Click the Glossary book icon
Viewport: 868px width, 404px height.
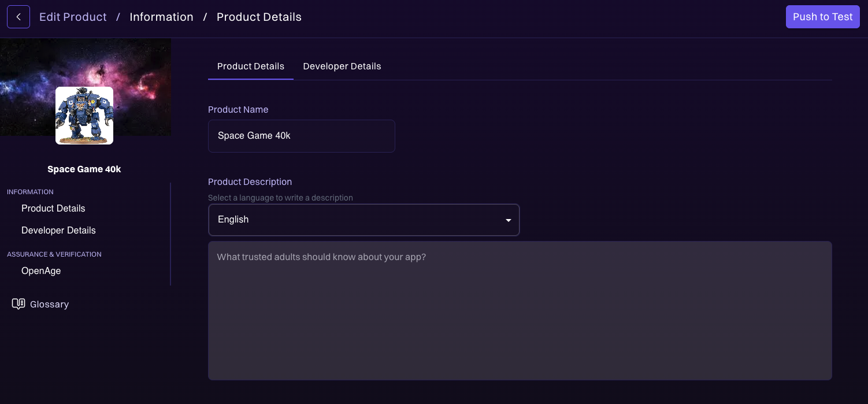18,304
